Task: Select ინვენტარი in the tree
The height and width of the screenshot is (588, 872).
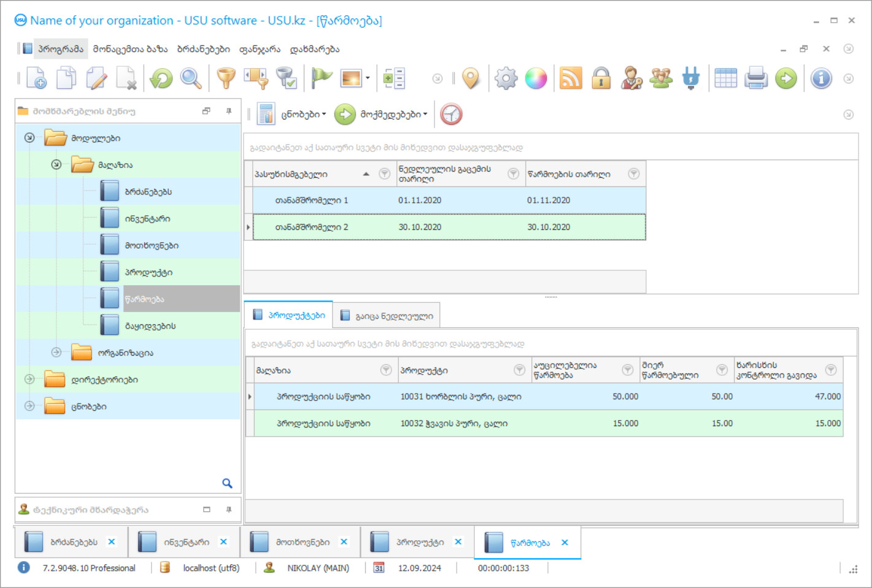Action: tap(147, 219)
